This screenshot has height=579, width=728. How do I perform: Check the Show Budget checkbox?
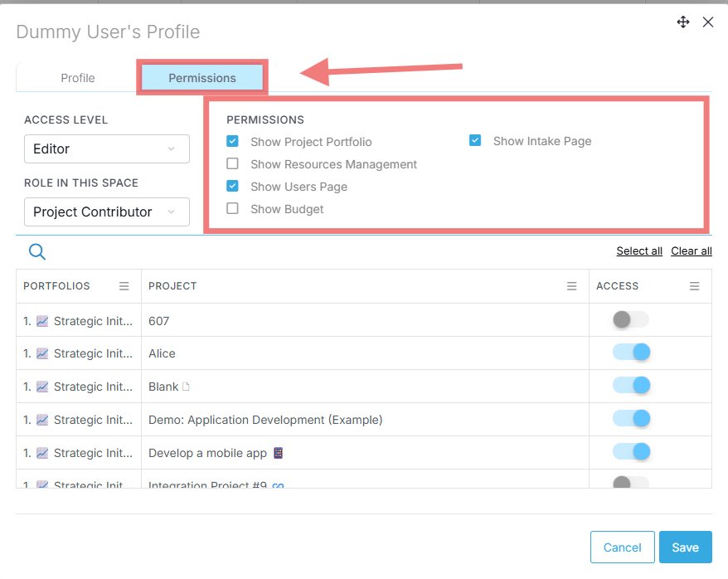[233, 209]
